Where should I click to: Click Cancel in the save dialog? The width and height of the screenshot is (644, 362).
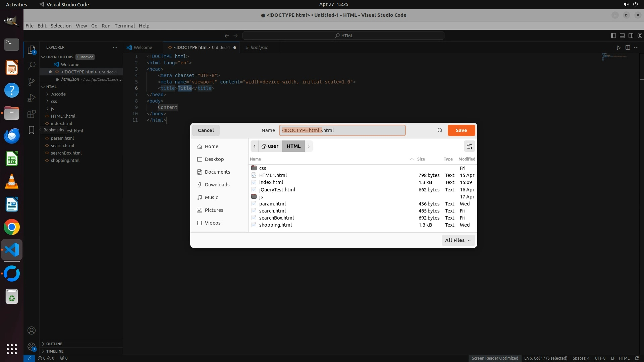(206, 130)
